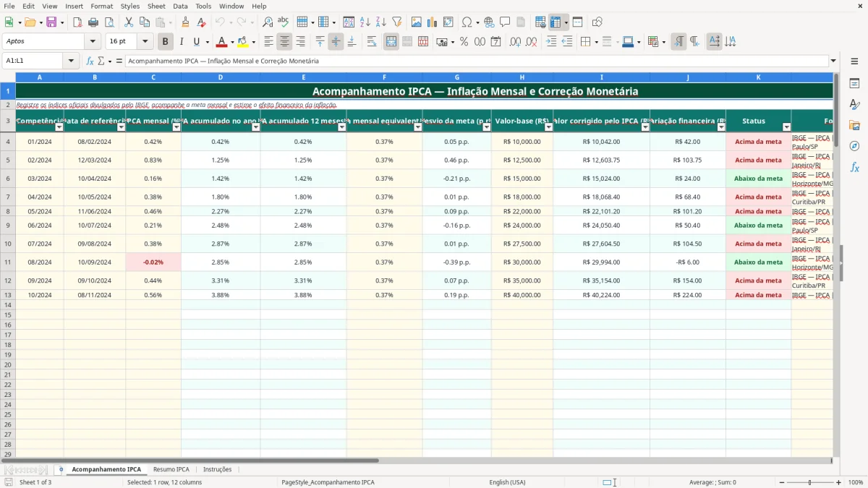
Task: Click the Print icon
Action: click(93, 22)
